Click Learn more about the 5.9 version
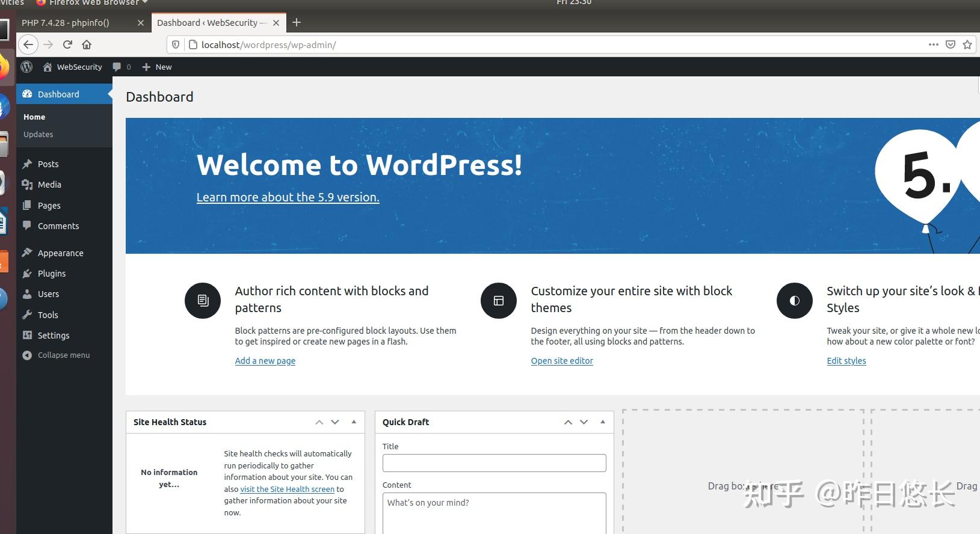 (x=288, y=197)
